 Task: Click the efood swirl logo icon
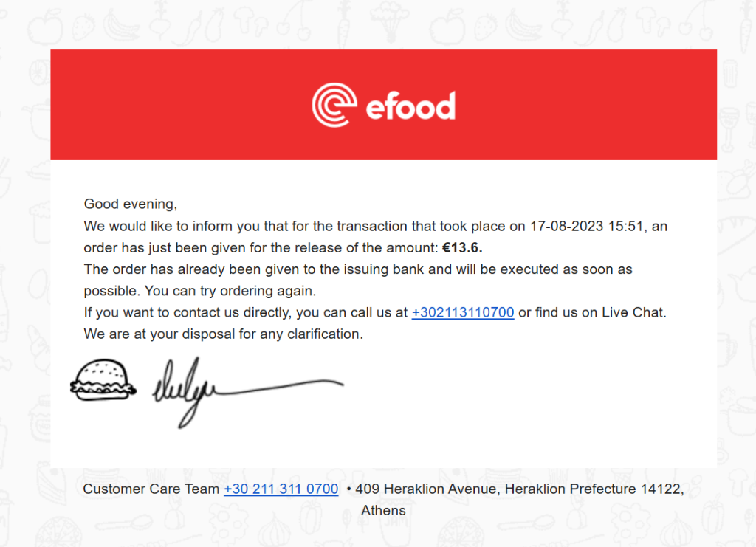click(x=334, y=105)
